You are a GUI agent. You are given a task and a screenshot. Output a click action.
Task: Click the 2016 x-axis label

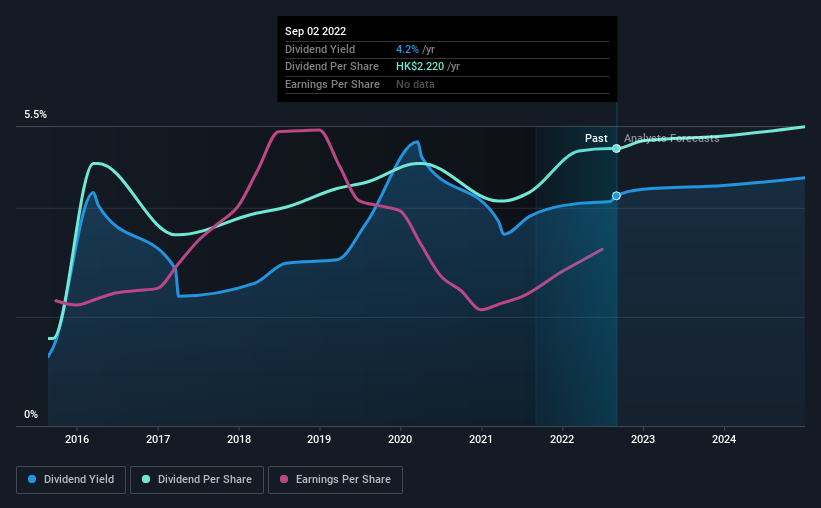tap(77, 439)
